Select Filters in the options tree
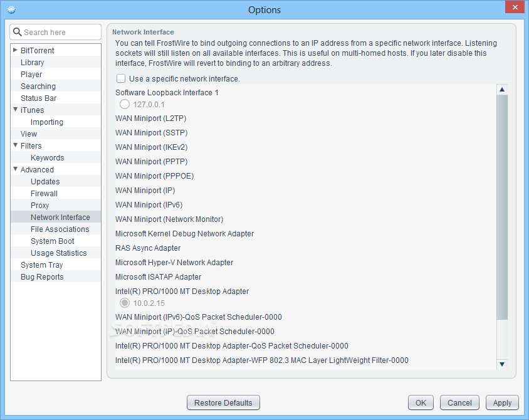 tap(31, 145)
